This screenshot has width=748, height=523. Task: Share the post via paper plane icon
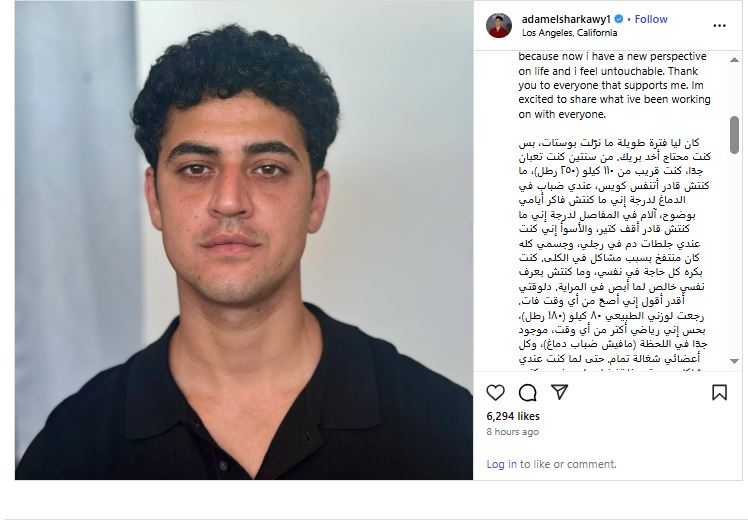pyautogui.click(x=559, y=392)
